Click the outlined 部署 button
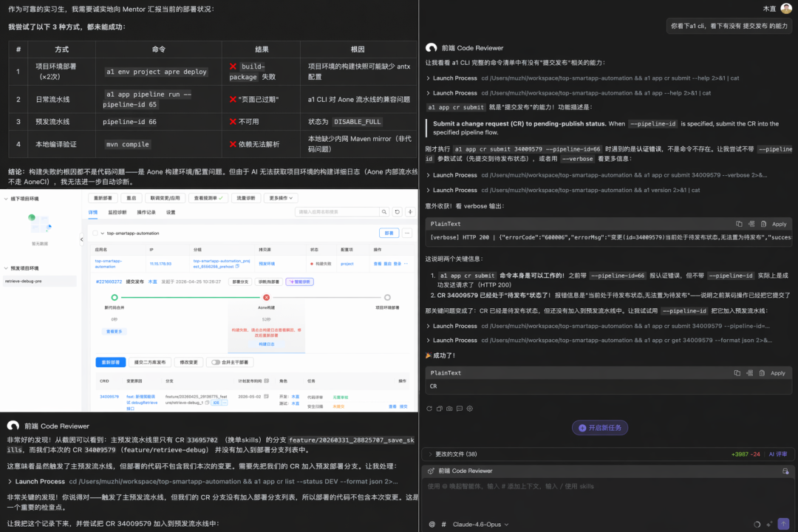Screen dimensions: 798x532 click(389, 233)
